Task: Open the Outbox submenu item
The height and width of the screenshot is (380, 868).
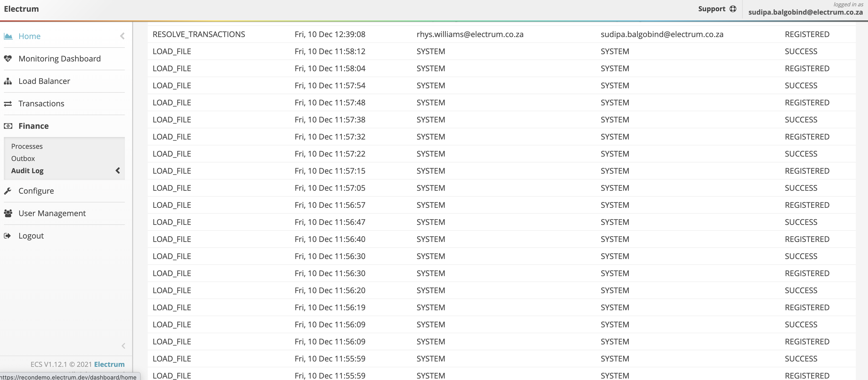Action: (23, 159)
